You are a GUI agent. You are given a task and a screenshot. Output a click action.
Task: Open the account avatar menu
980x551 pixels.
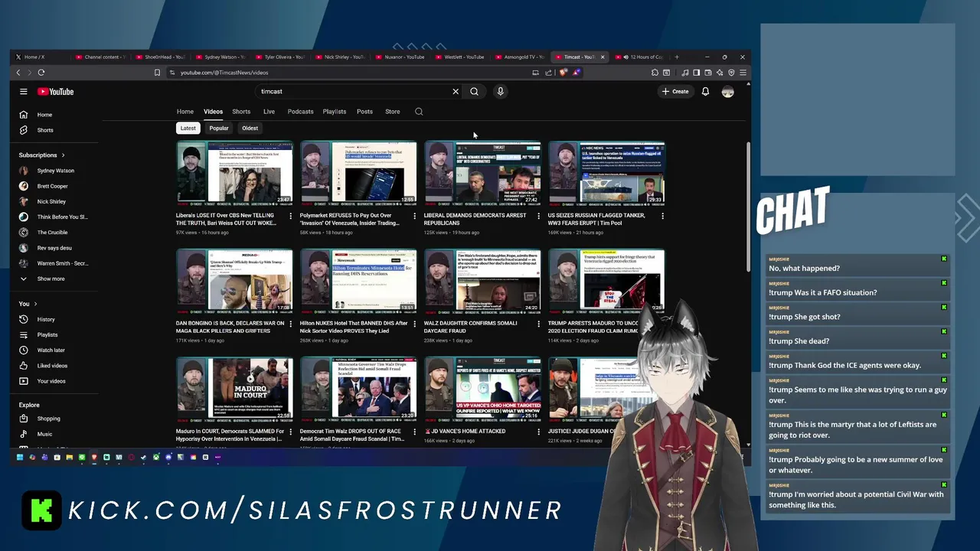point(727,92)
